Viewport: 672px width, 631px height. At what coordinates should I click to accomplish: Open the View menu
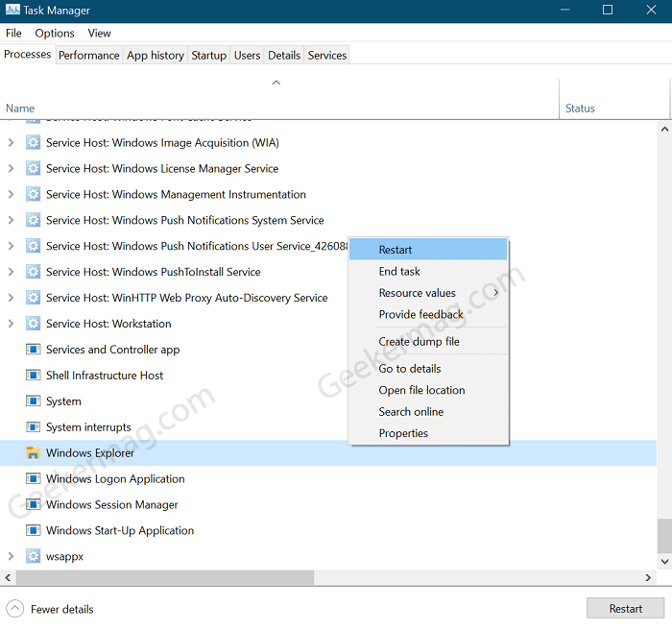point(100,33)
